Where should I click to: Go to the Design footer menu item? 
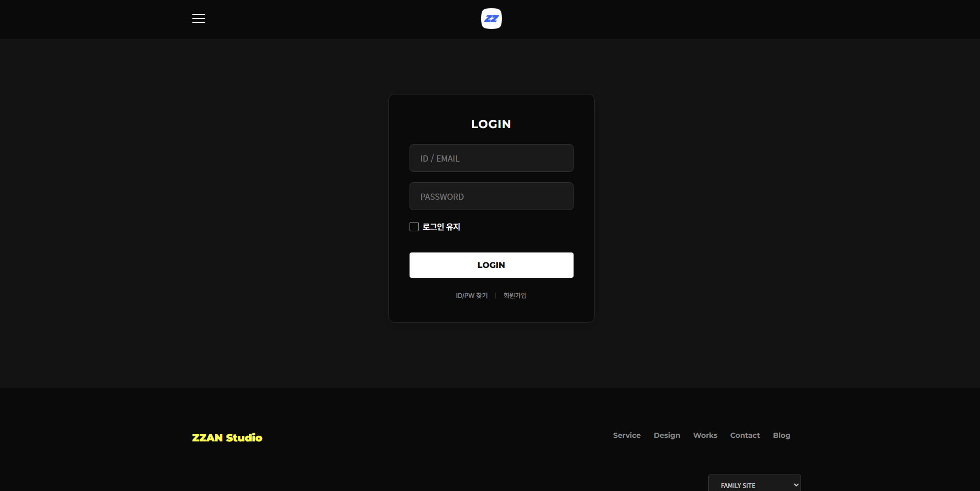click(666, 435)
